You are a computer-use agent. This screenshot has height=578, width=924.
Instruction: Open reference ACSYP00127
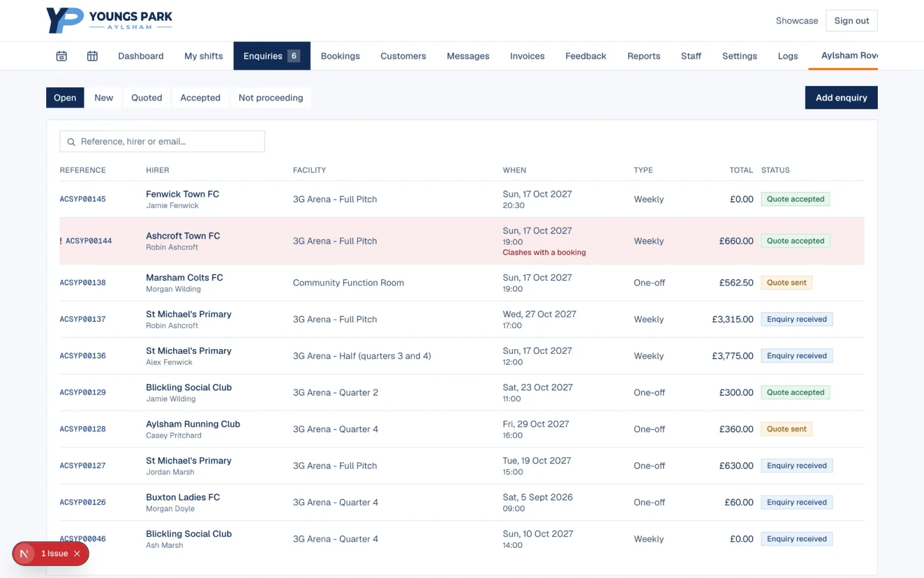[83, 466]
